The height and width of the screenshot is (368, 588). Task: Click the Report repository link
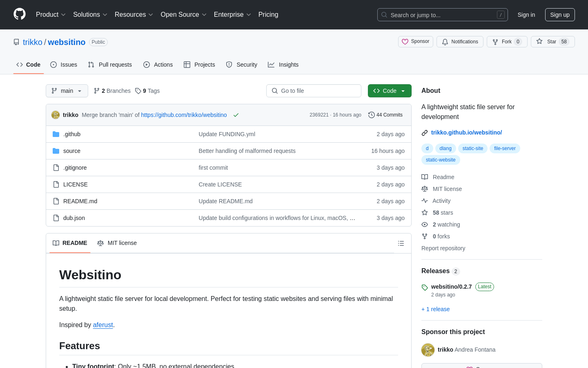[x=443, y=248]
